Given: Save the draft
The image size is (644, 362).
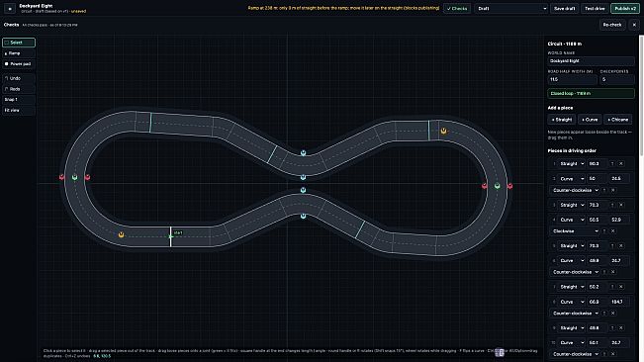Looking at the screenshot, I should [564, 8].
